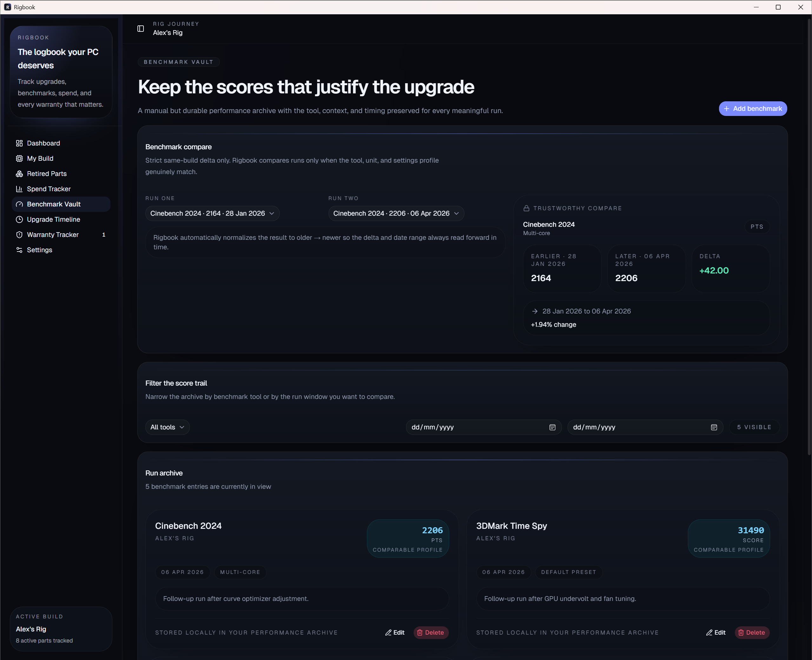Open calendar picker on second date field
The image size is (812, 660).
coord(714,427)
